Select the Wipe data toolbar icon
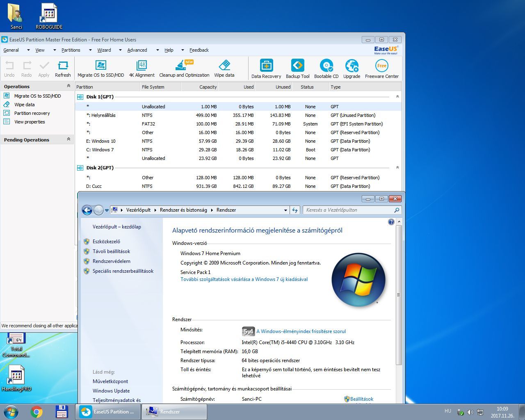The image size is (525, 420). click(224, 68)
